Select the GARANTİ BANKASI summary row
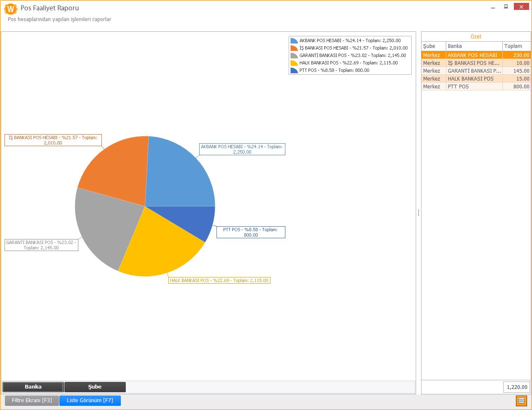532x410 pixels. coord(474,71)
